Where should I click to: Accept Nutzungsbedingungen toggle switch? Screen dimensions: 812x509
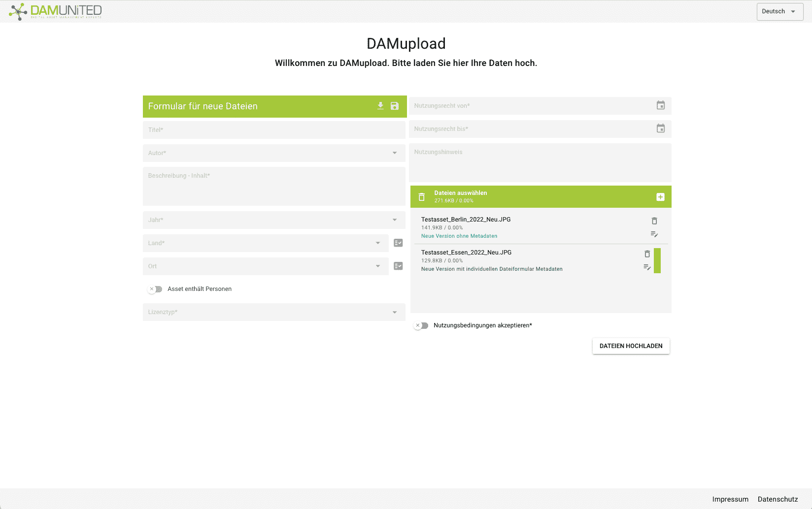pyautogui.click(x=421, y=325)
